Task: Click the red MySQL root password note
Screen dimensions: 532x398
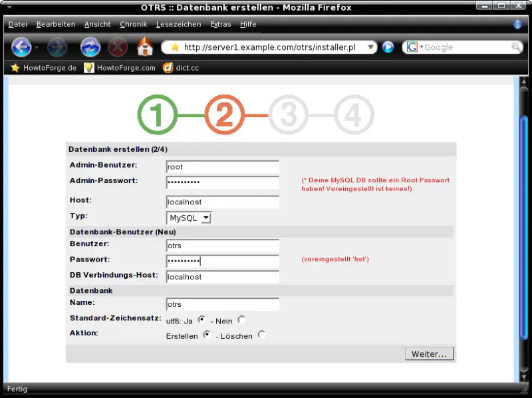Action: [x=376, y=184]
